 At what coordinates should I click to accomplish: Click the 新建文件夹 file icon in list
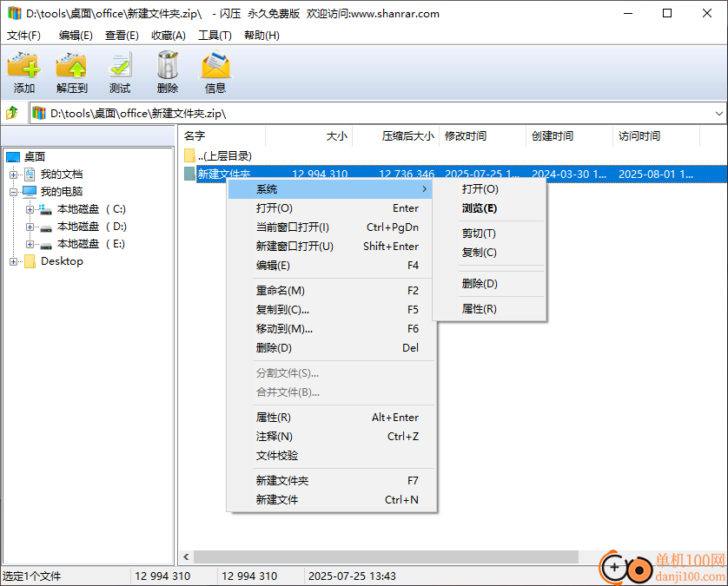[x=189, y=174]
